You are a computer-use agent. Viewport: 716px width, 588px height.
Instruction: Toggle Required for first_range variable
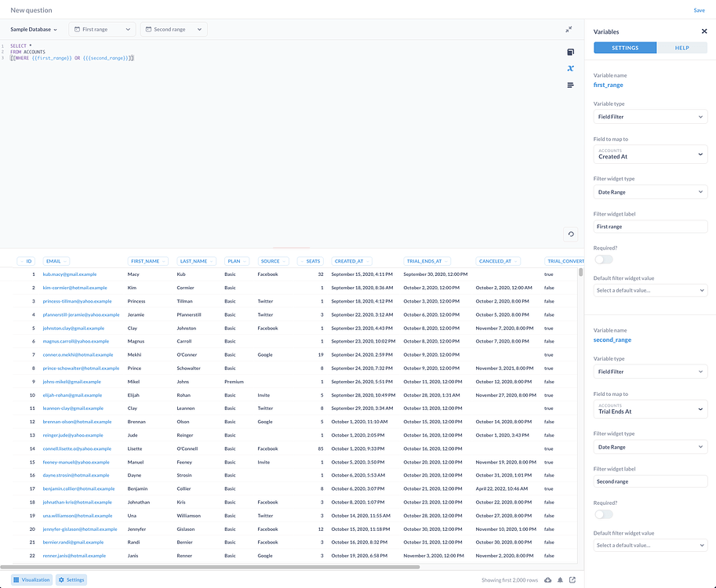click(x=604, y=260)
